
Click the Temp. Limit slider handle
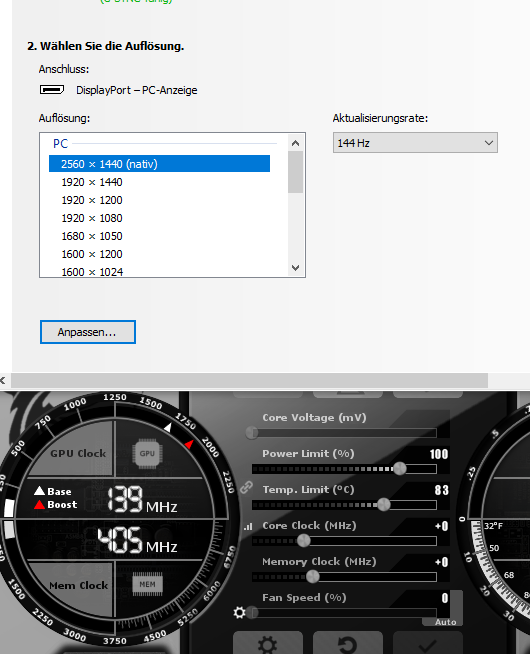coord(384,505)
